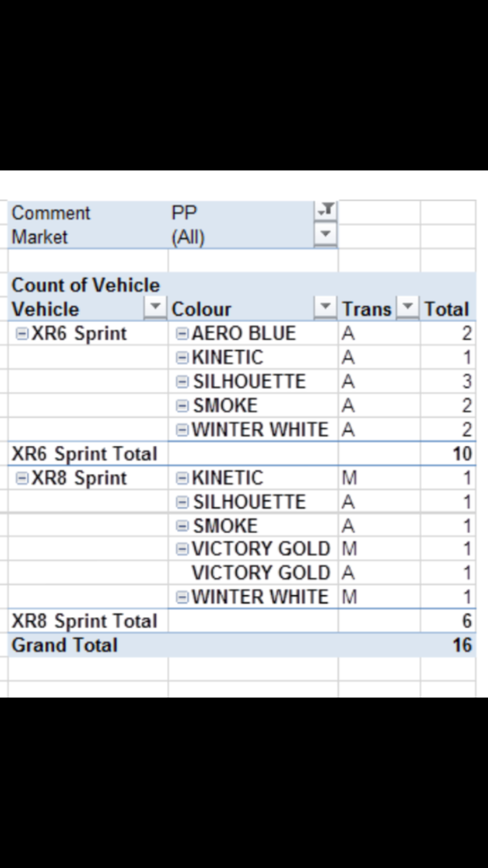Select the XR6 Sprint Total row label
Screen dimensions: 488x868
[x=85, y=454]
